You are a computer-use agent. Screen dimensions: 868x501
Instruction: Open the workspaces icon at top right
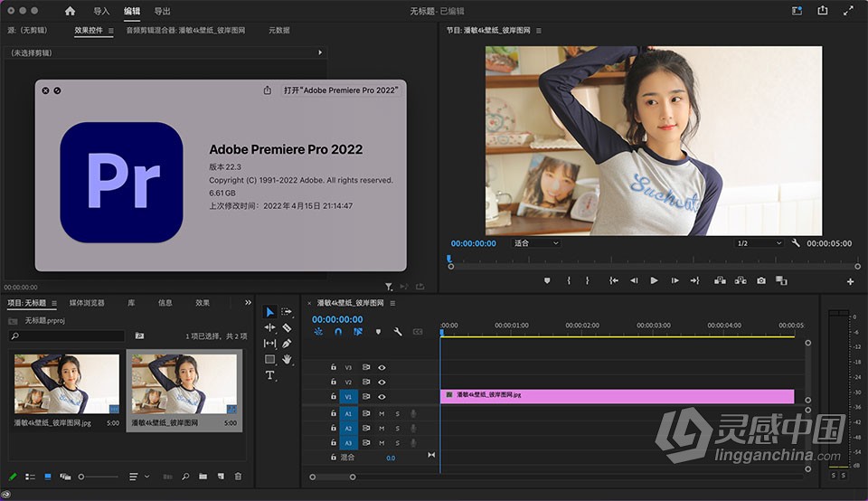(797, 11)
